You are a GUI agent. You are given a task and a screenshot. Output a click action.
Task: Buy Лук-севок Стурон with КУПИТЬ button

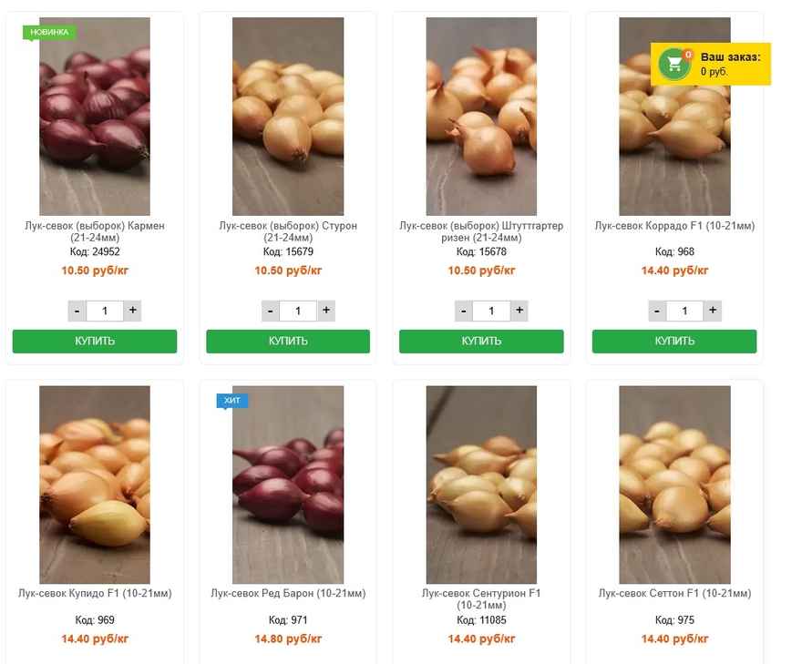(288, 341)
